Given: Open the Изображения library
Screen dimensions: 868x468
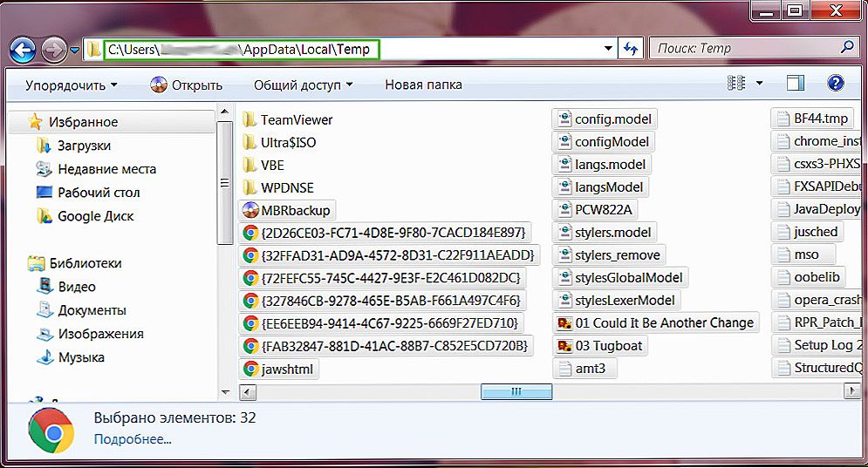Looking at the screenshot, I should pyautogui.click(x=90, y=334).
